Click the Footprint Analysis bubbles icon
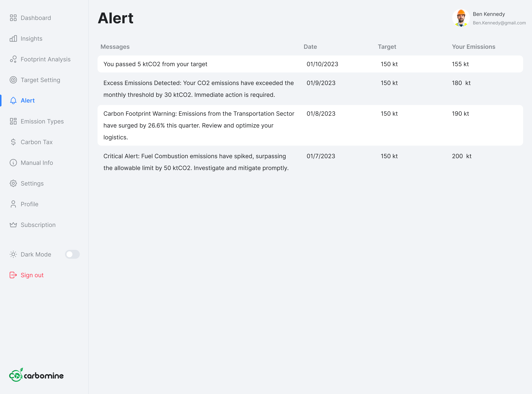Viewport: 532px width, 394px height. pos(13,59)
